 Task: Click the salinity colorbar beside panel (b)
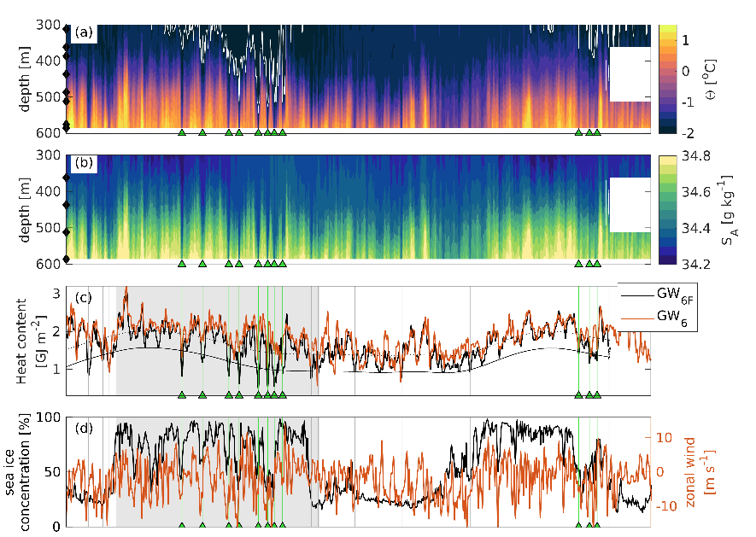[666, 209]
